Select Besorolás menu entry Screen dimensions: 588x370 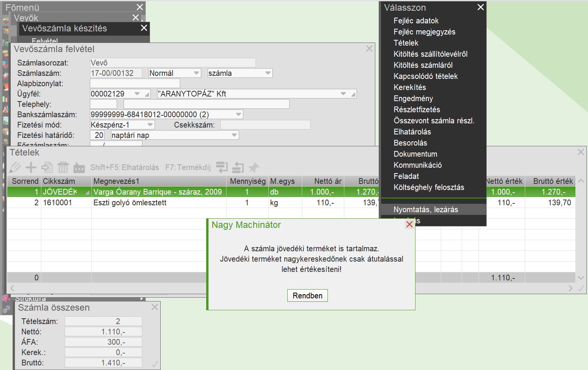tap(410, 143)
